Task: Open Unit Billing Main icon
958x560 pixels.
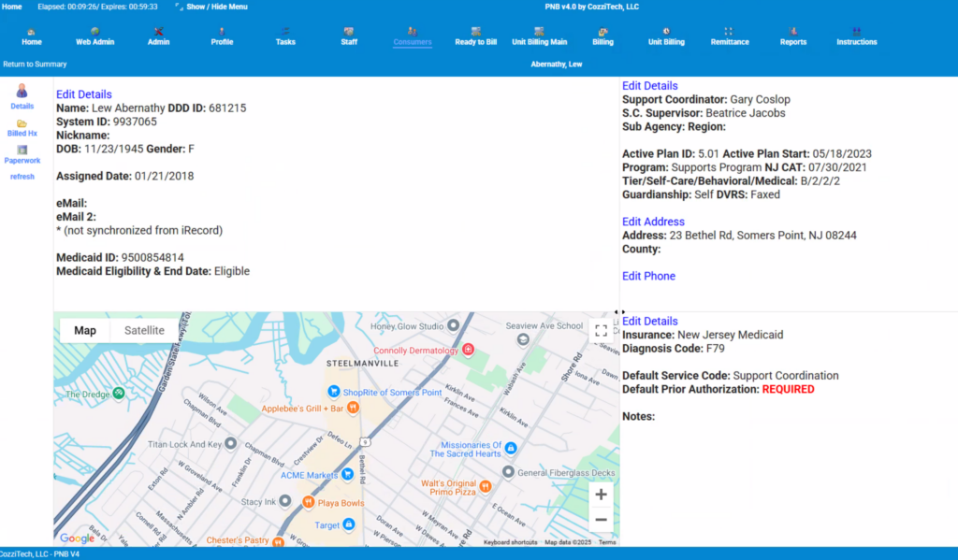Action: (x=539, y=32)
